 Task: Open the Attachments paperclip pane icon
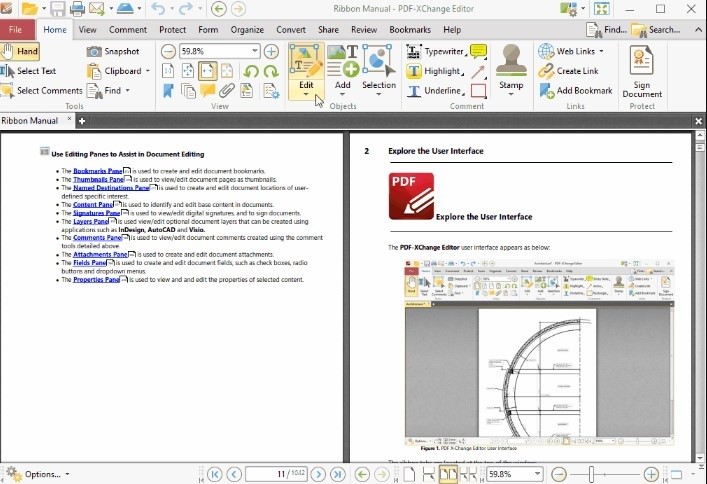pos(227,91)
